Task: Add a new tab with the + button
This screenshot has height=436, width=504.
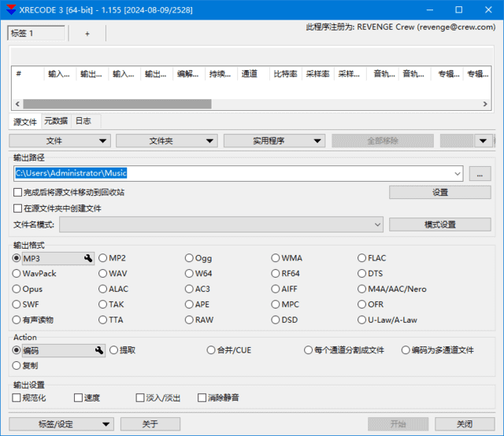Action: coord(87,34)
